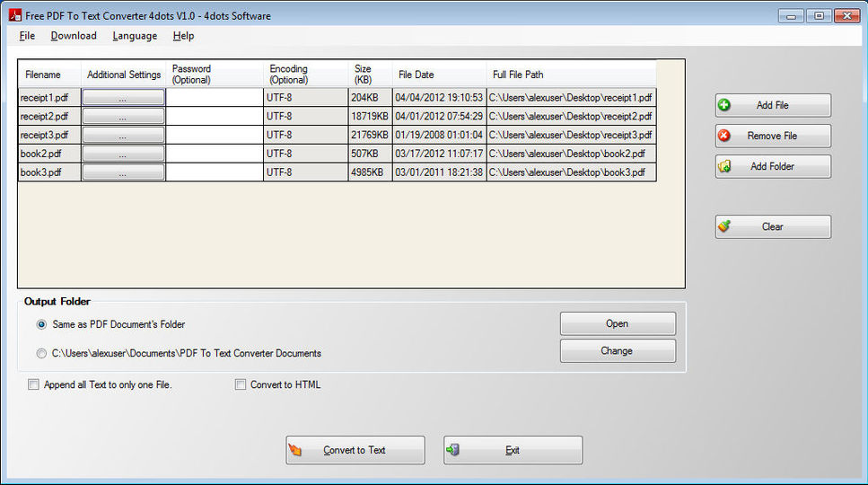Click the File Date column header
Screen dimensions: 868x485
pos(440,75)
